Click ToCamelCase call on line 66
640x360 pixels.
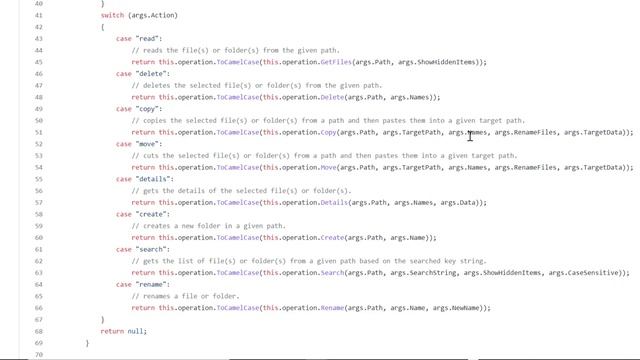(x=238, y=308)
